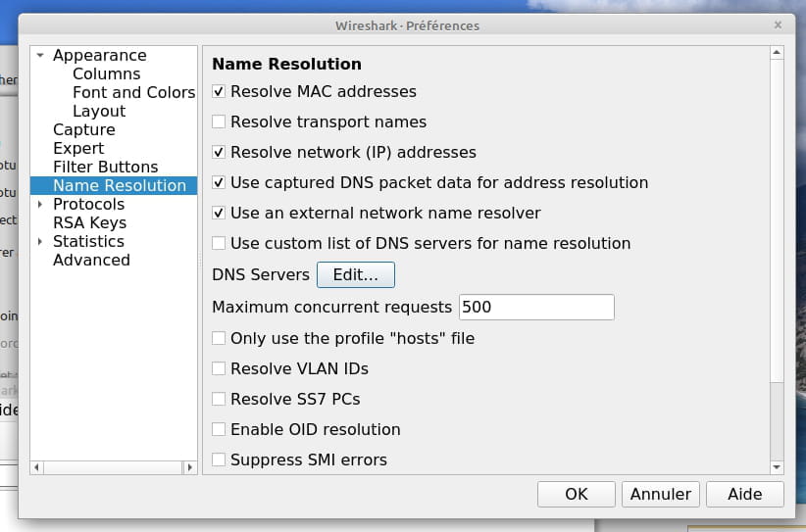The image size is (806, 532).
Task: Enable Resolve SS7 PCs
Action: (x=219, y=399)
